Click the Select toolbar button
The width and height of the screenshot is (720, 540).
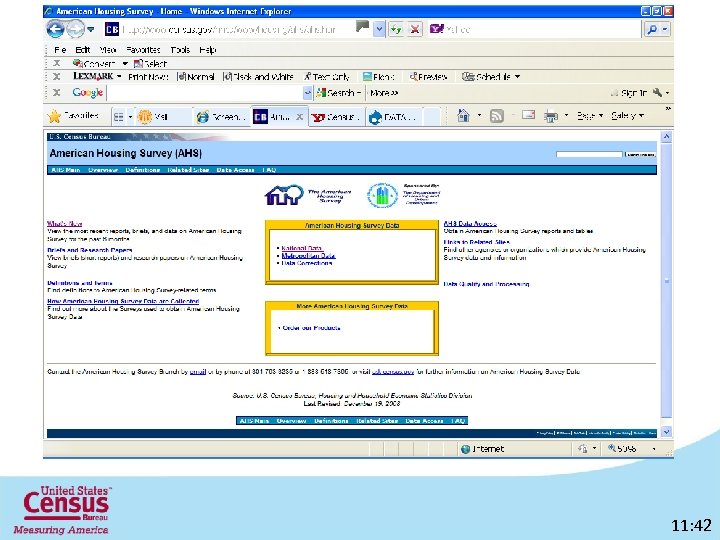tap(150, 63)
